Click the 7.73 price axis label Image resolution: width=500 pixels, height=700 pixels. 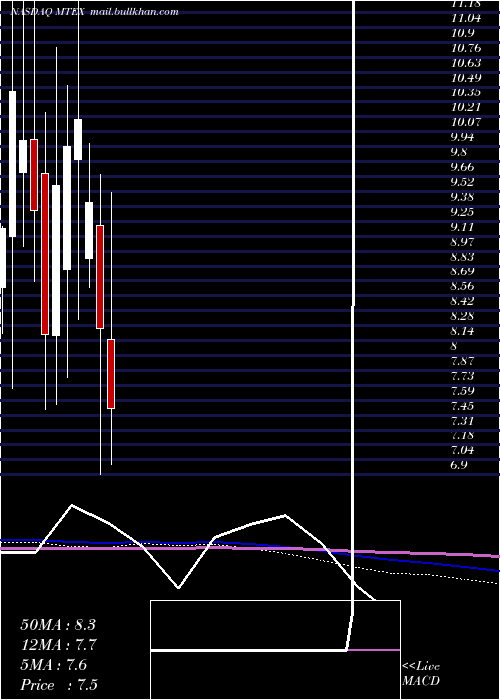[462, 376]
